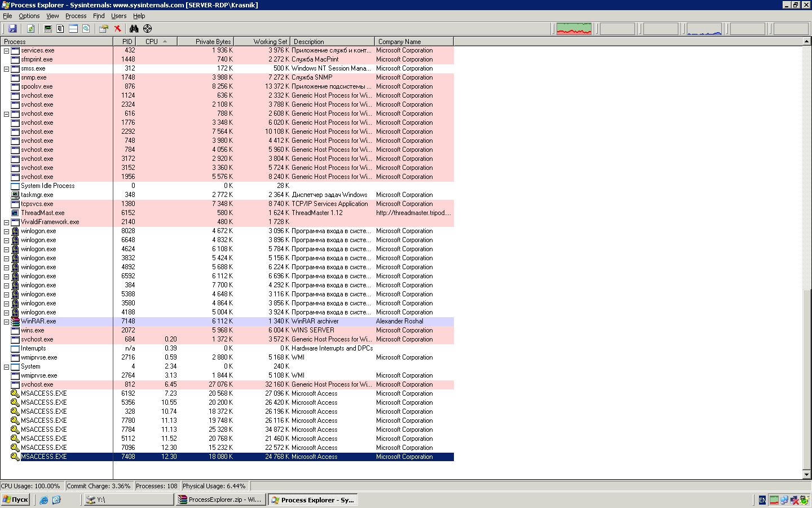This screenshot has width=812, height=508.
Task: Open the Options menu
Action: click(x=29, y=16)
